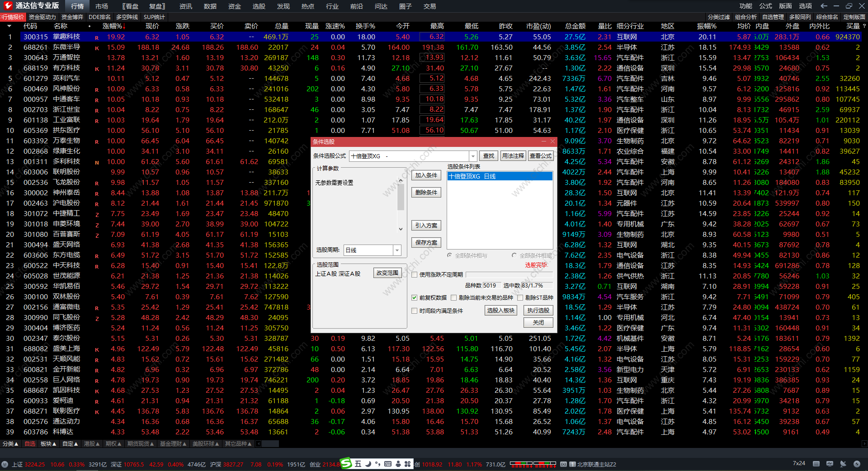This screenshot has width=868, height=471.
Task: Click the 选股入板块 button
Action: [x=500, y=310]
